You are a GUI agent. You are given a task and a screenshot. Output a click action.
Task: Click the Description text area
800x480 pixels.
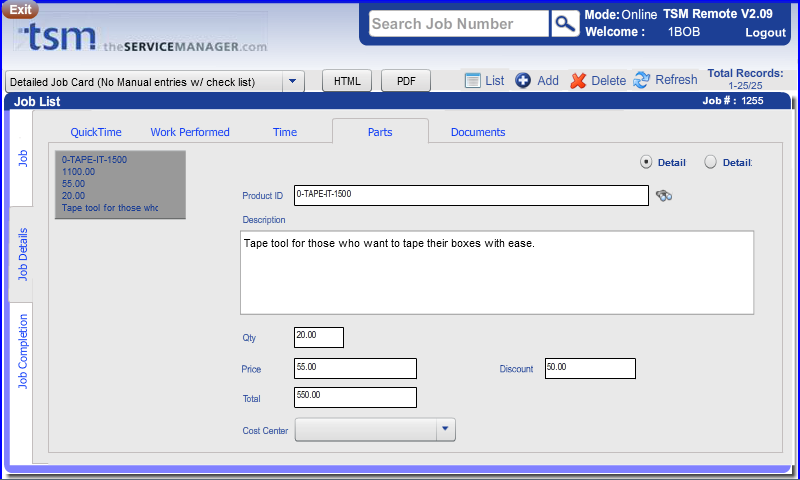click(497, 273)
